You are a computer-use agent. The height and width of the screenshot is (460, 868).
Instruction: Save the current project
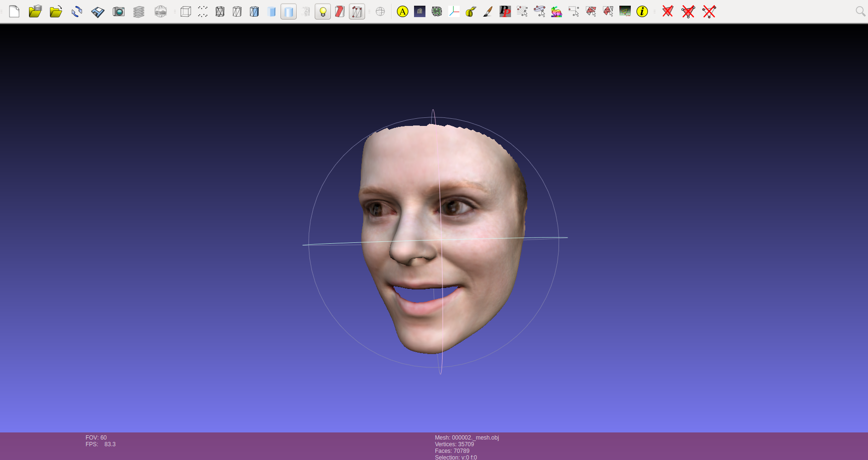[x=97, y=11]
